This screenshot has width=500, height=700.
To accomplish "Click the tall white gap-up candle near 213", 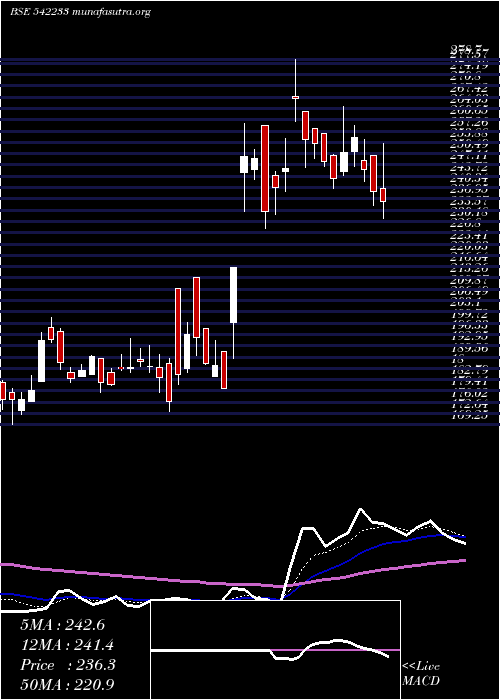I will [x=233, y=295].
